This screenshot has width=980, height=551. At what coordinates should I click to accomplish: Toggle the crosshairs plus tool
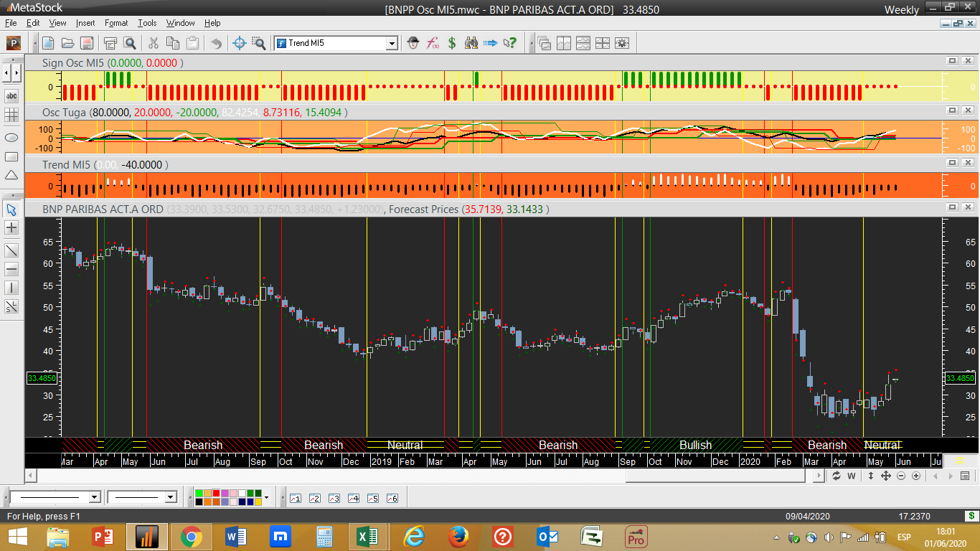coord(11,228)
